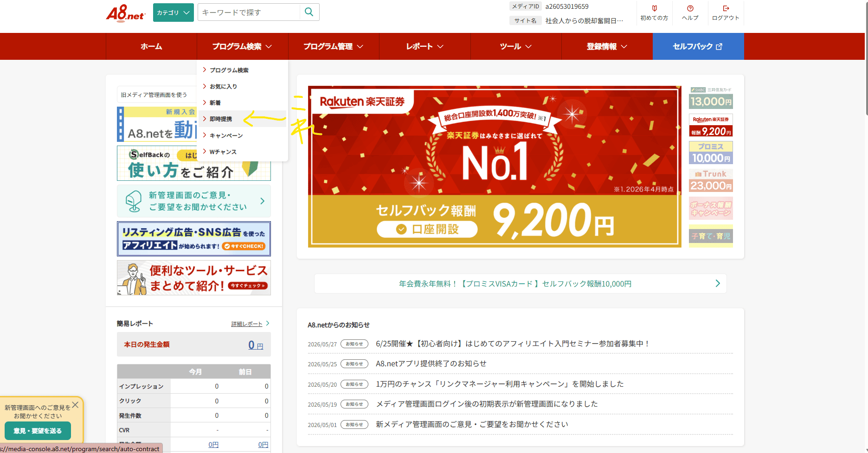868x453 pixels.
Task: Open セルフバック in the navigation bar
Action: (698, 46)
